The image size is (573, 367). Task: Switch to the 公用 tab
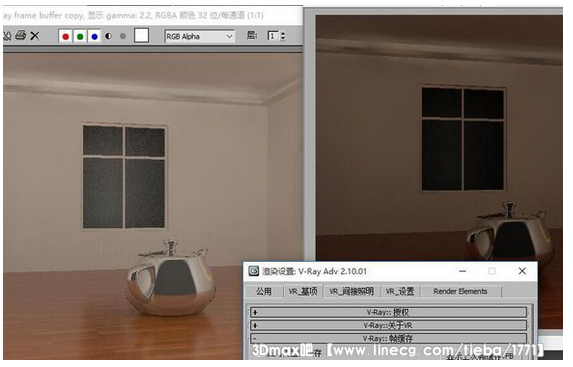(264, 291)
